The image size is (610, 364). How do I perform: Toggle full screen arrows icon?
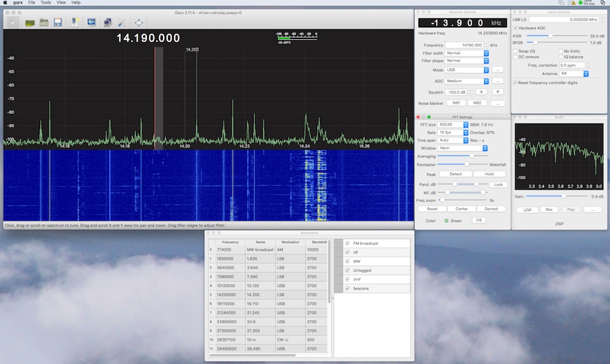(x=139, y=23)
